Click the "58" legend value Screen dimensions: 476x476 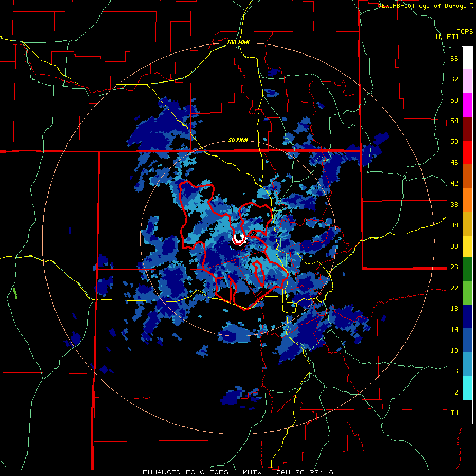pyautogui.click(x=454, y=100)
